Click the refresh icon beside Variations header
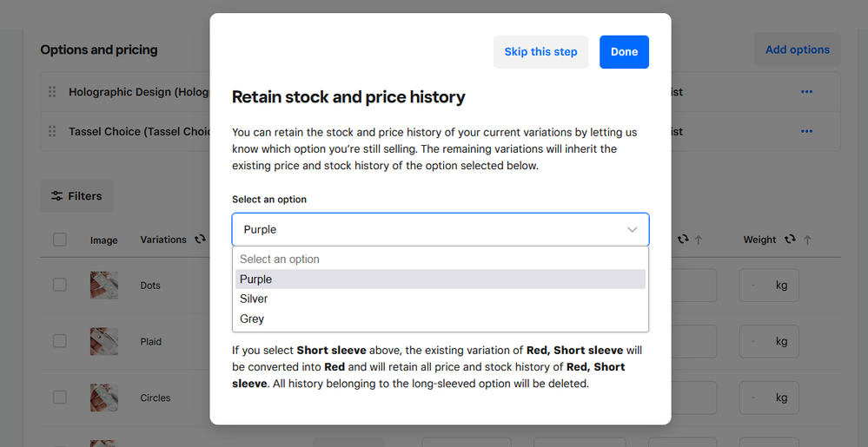868x447 pixels. tap(200, 239)
